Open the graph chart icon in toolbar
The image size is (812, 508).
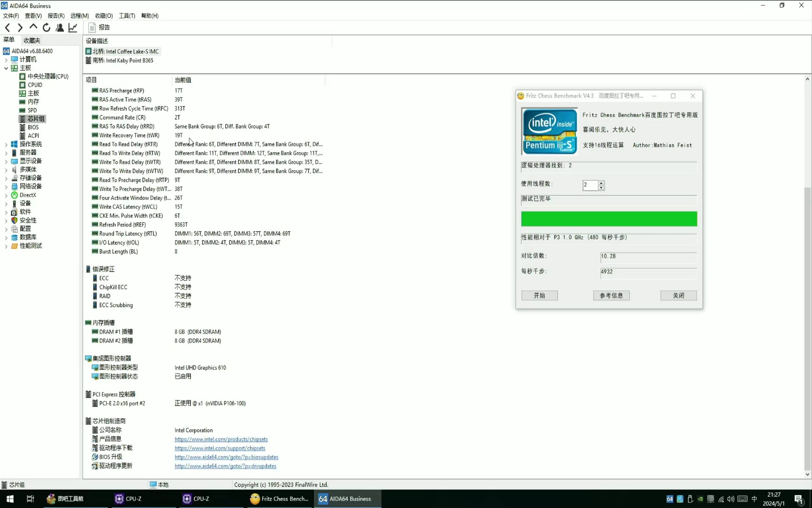tap(73, 28)
